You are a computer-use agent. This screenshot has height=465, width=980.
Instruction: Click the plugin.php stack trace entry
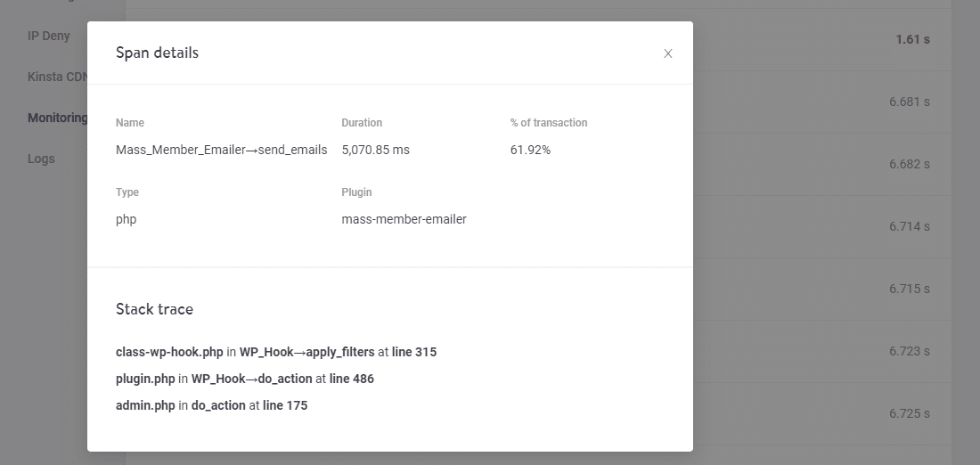pos(245,379)
